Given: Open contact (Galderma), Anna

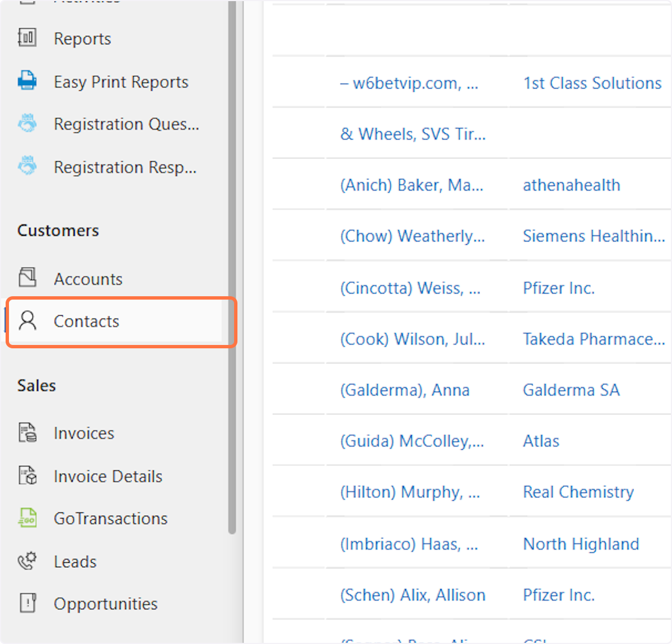Looking at the screenshot, I should [405, 390].
